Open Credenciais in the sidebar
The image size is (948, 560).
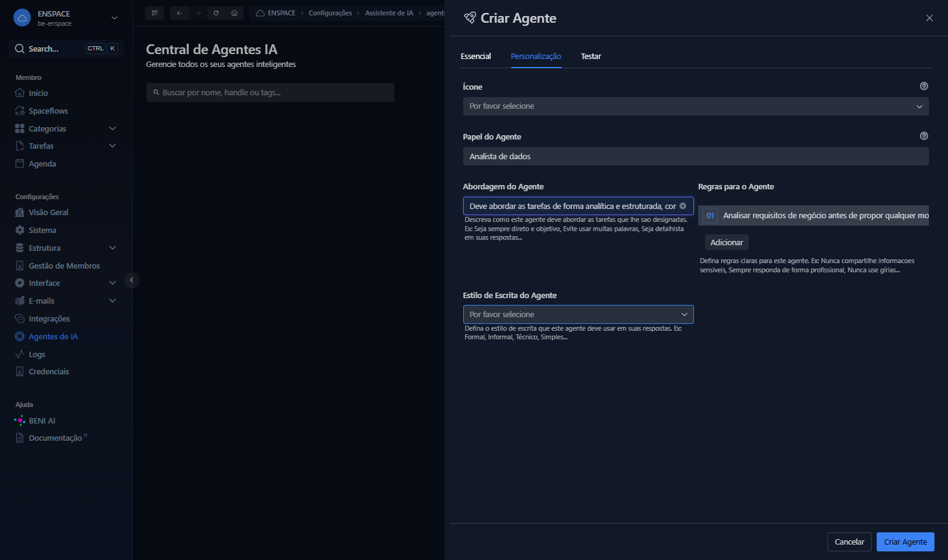(49, 371)
